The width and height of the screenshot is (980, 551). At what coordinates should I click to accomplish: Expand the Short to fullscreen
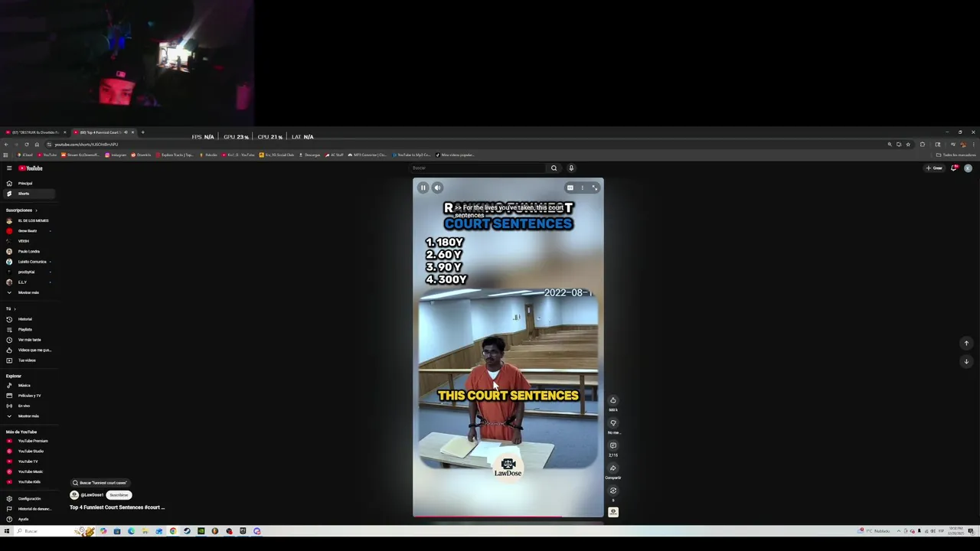(594, 187)
